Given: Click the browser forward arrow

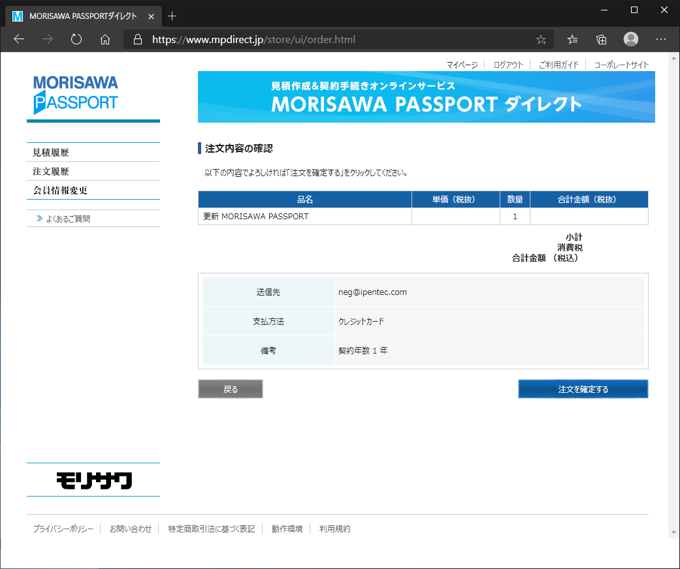Looking at the screenshot, I should click(x=47, y=39).
